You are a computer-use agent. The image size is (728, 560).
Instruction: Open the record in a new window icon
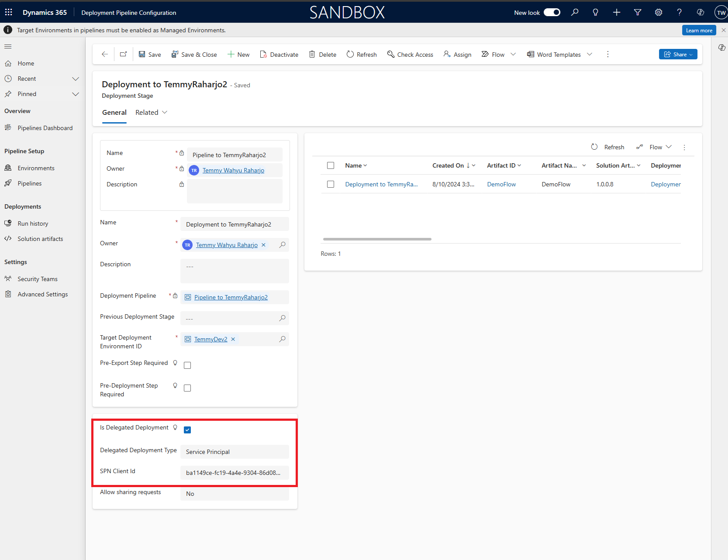point(124,54)
